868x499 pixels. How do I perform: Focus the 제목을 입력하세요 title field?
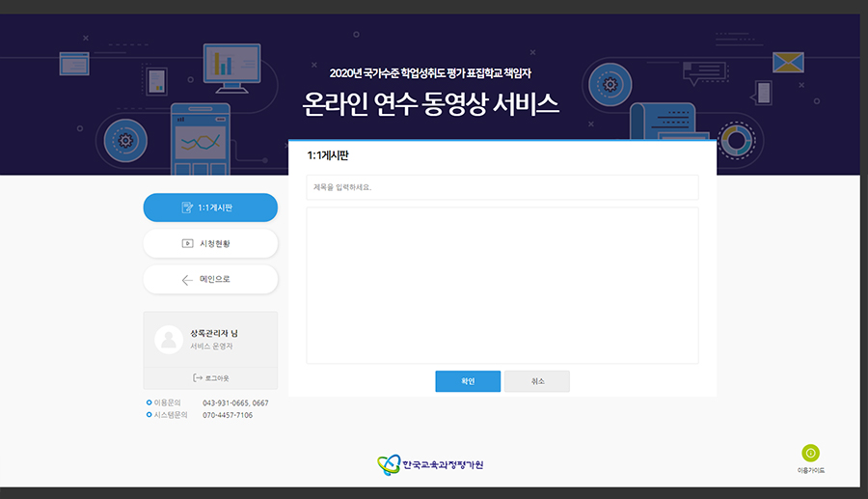(x=502, y=187)
